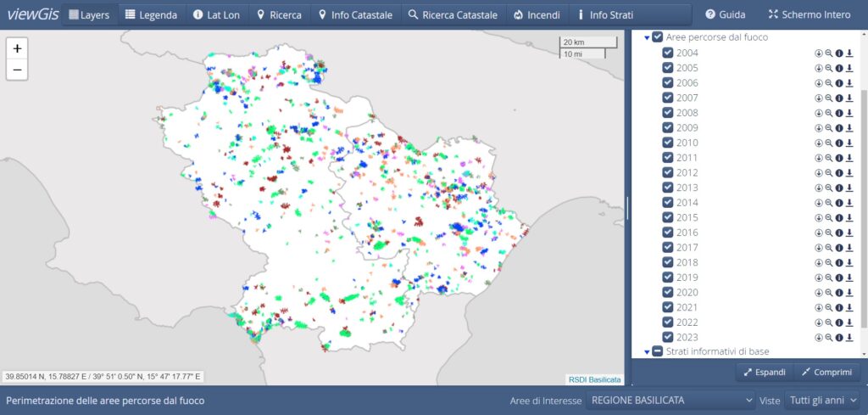Open the Viste year dropdown
The height and width of the screenshot is (415, 868).
[x=821, y=400]
